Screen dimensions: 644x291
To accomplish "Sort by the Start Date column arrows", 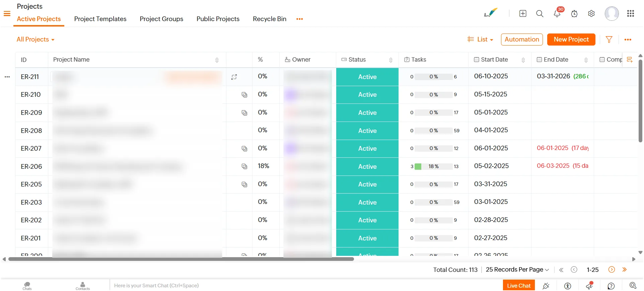I will point(523,60).
